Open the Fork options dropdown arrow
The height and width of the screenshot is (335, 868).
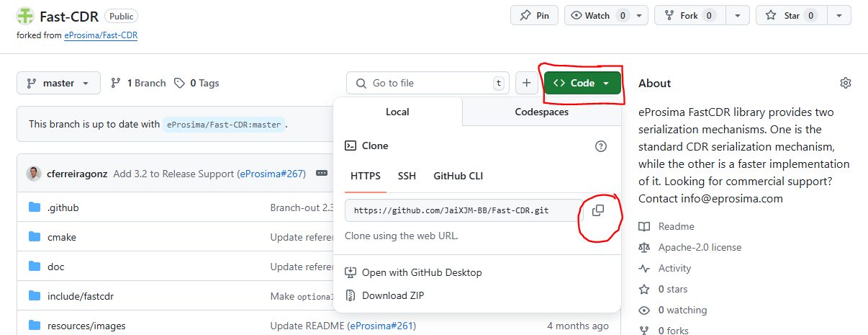point(738,15)
